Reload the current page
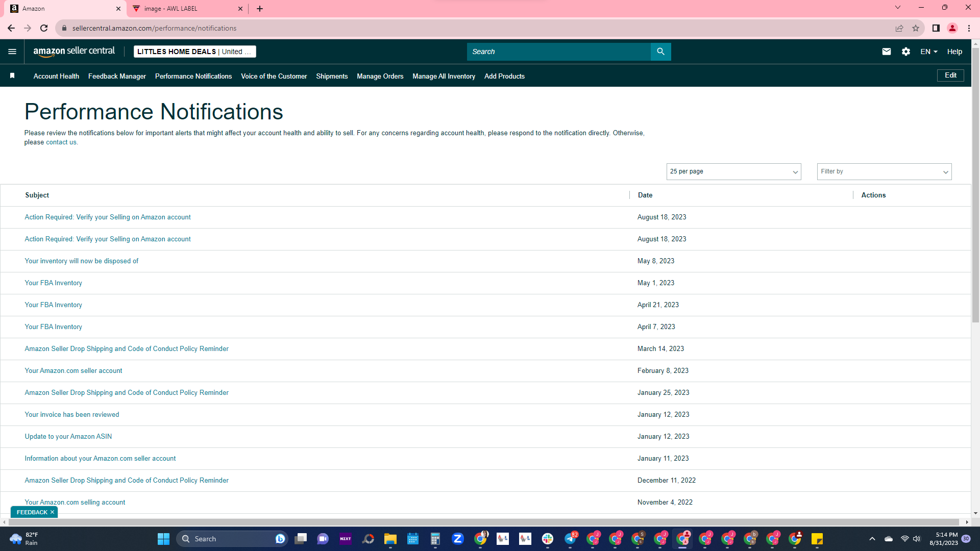This screenshot has width=980, height=551. pos(44,28)
